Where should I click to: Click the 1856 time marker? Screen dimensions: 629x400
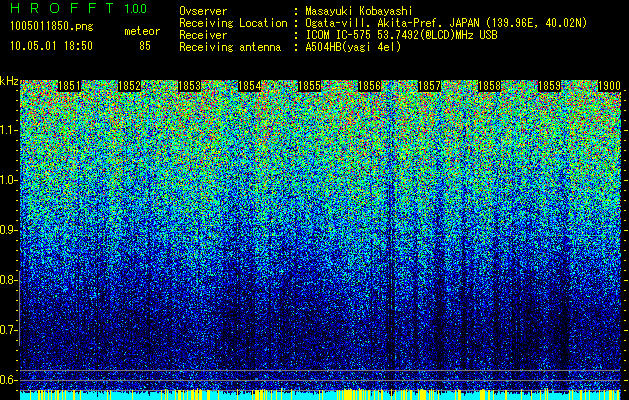(369, 86)
